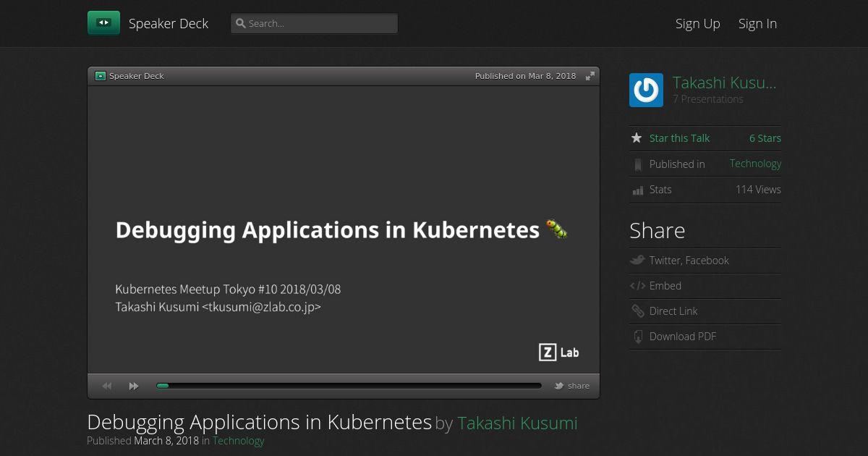Star this Talk
The height and width of the screenshot is (456, 868).
pos(679,138)
